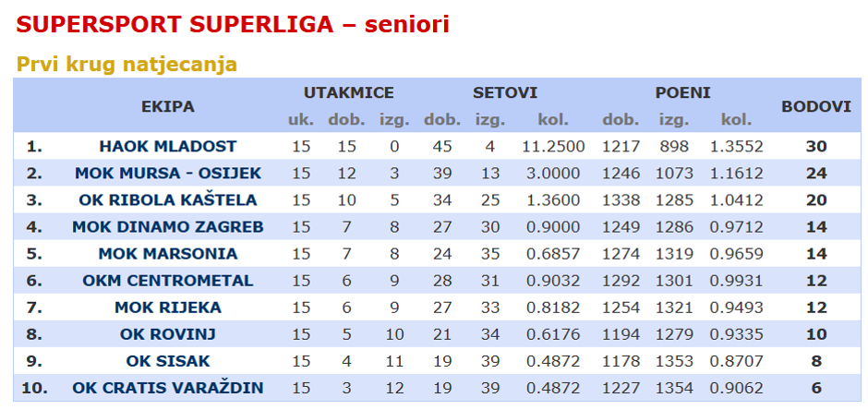
Task: Select OK RIBOLA KAŠTELA team
Action: [168, 200]
